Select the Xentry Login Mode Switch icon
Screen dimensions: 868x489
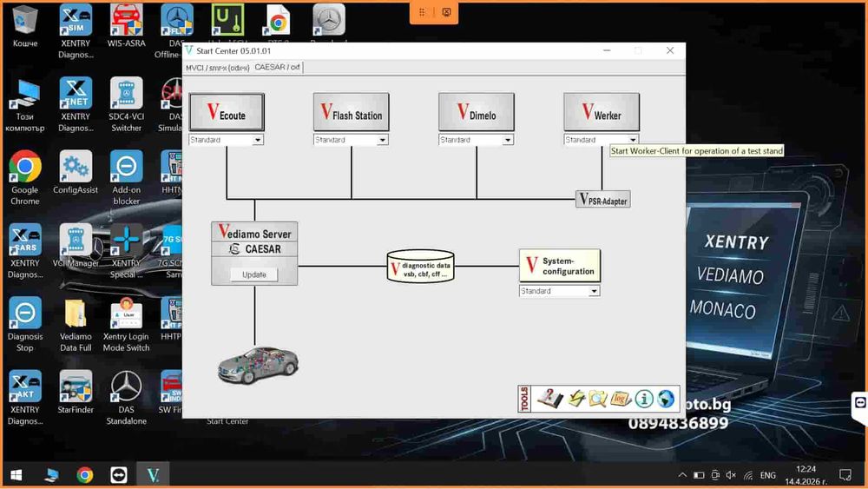coord(126,325)
